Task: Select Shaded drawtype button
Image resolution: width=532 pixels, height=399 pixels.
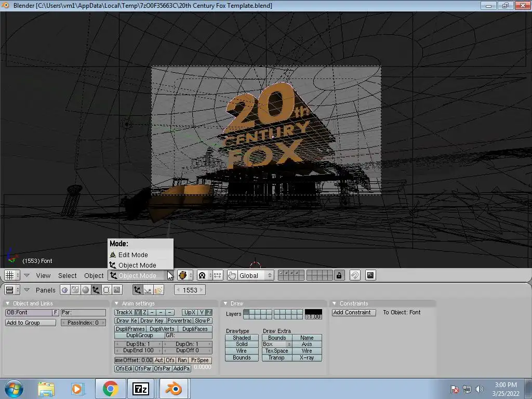Action: [242, 338]
